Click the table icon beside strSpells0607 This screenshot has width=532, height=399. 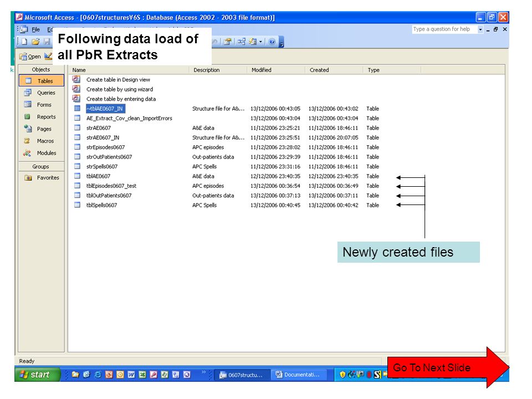78,167
